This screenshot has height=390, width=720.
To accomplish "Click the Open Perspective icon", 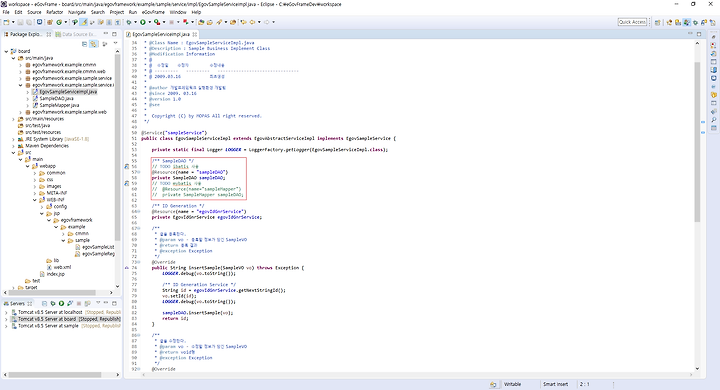I will point(658,22).
